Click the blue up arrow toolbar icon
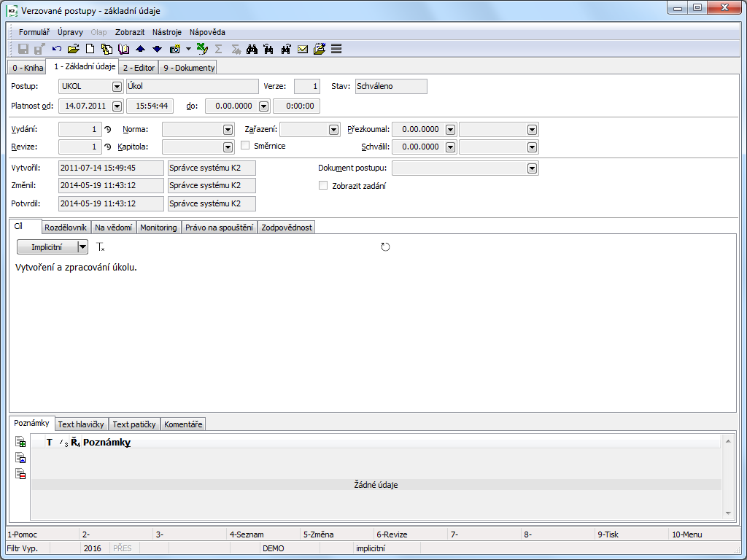 141,50
